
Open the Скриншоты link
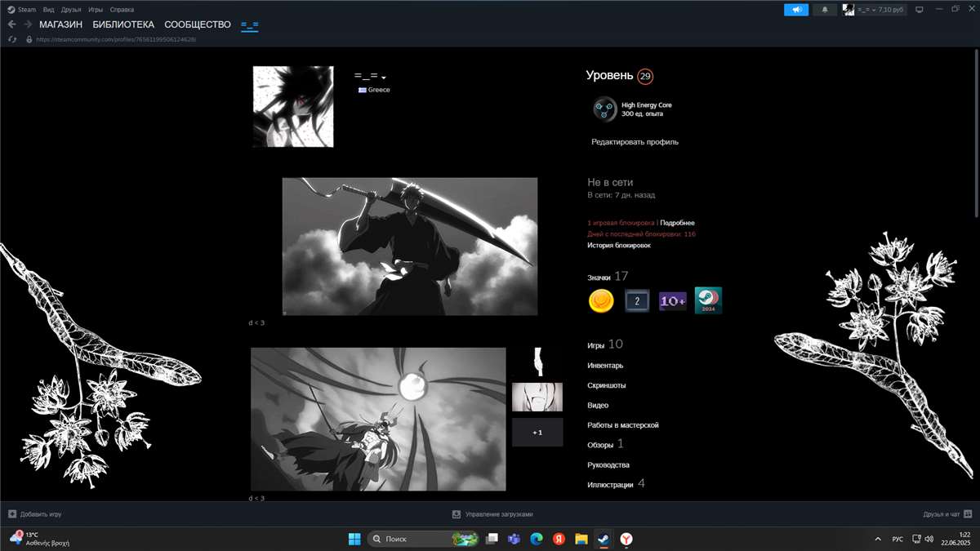coord(607,385)
